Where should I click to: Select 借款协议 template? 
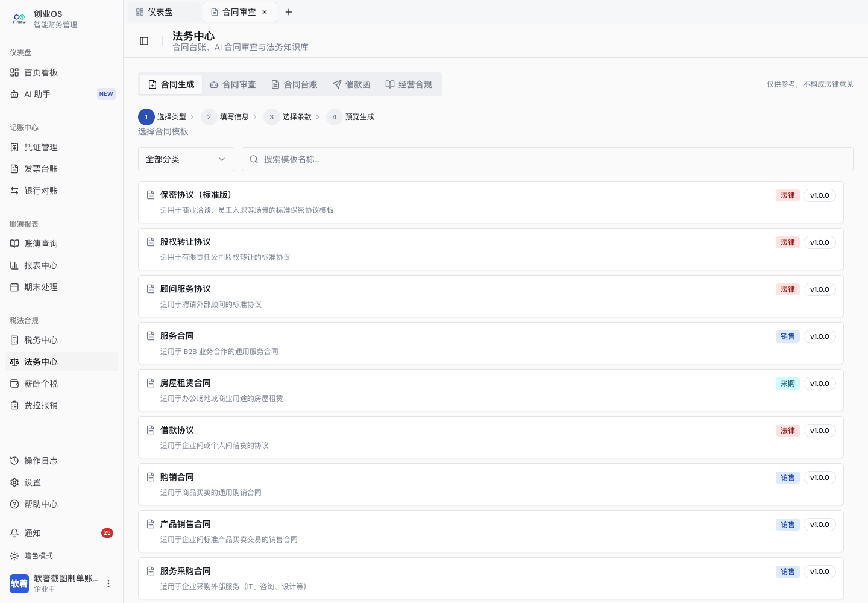[491, 437]
